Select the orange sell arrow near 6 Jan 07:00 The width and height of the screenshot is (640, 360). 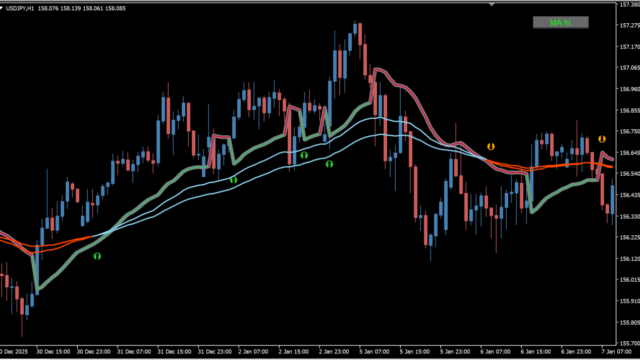click(x=491, y=146)
